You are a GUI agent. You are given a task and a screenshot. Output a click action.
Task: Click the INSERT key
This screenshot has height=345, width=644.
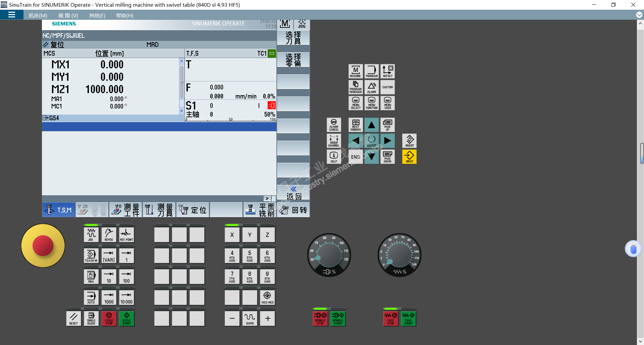coord(410,141)
